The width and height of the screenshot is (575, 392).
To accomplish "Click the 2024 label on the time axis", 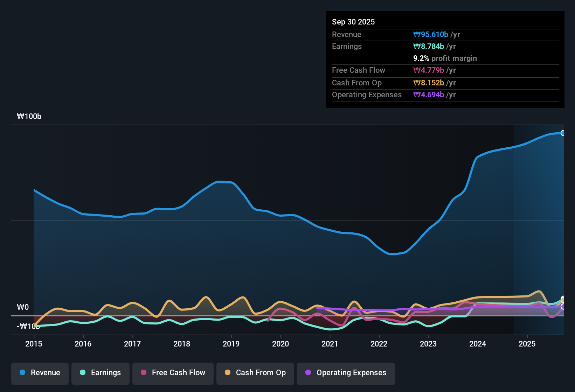I will click(478, 344).
